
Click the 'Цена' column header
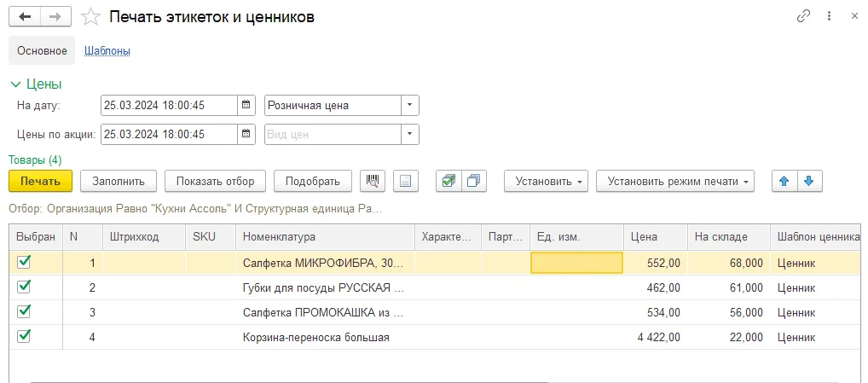(x=656, y=237)
